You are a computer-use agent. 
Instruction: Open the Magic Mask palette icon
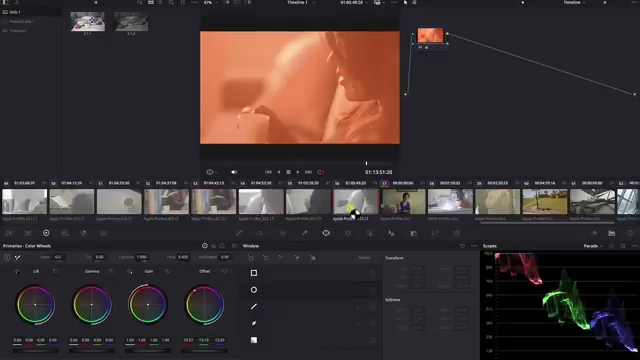[x=369, y=233]
